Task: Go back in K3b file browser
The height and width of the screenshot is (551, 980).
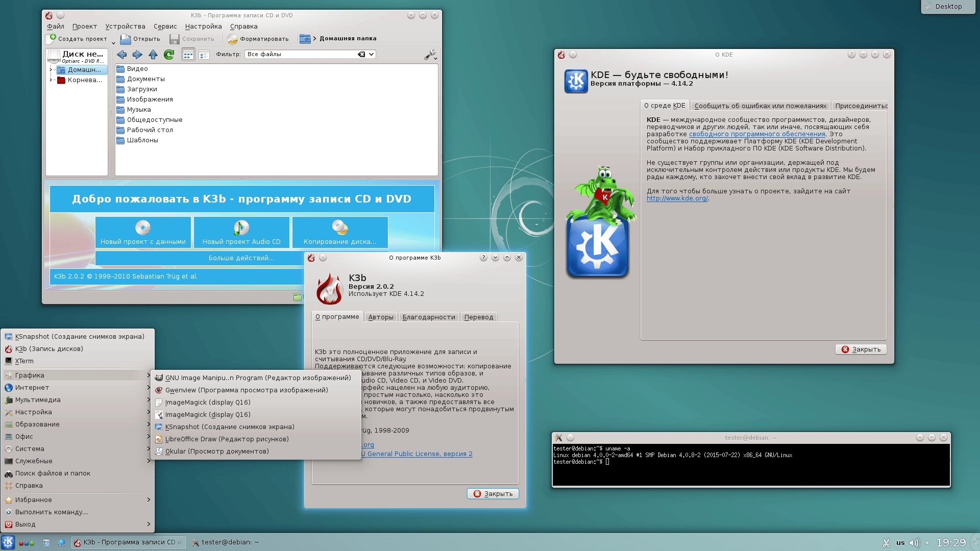Action: 122,55
